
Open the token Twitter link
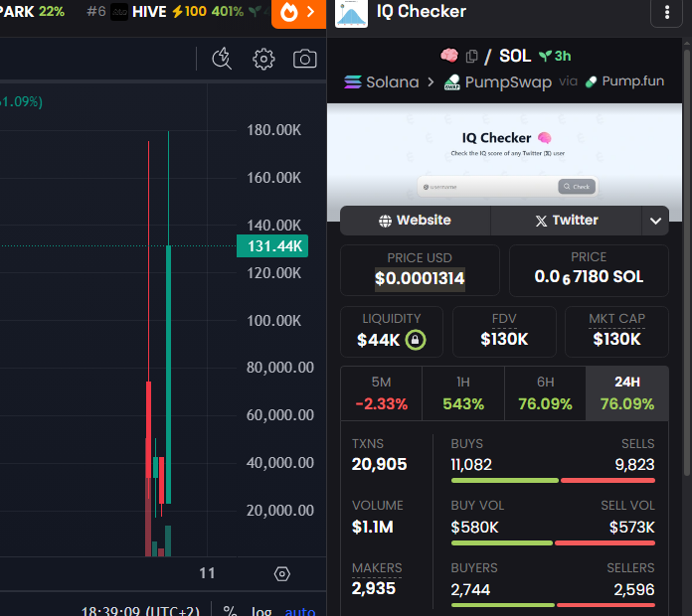566,221
